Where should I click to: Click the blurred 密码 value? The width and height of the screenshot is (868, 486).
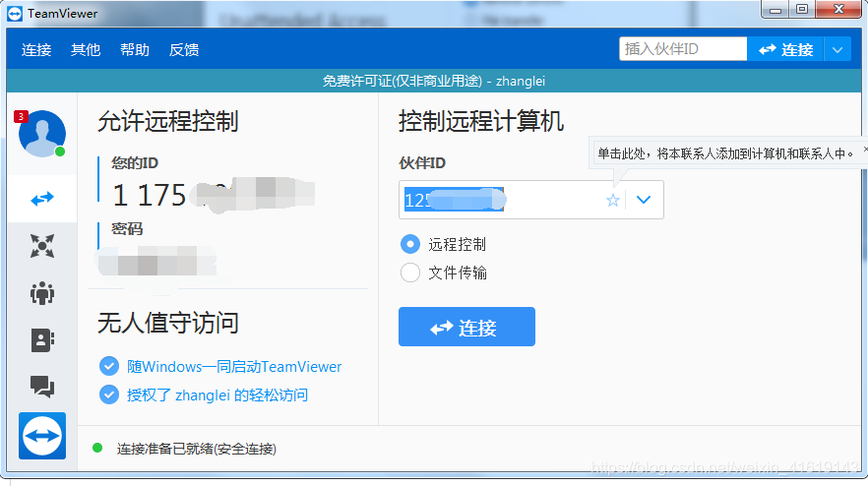157,262
